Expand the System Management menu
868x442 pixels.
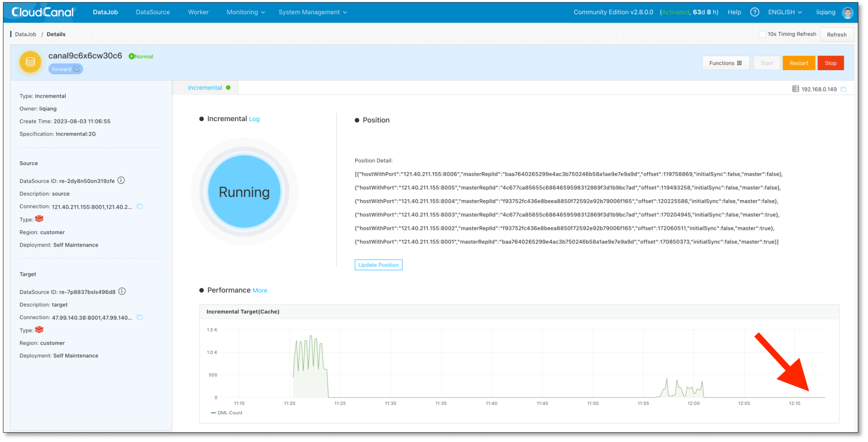point(312,12)
